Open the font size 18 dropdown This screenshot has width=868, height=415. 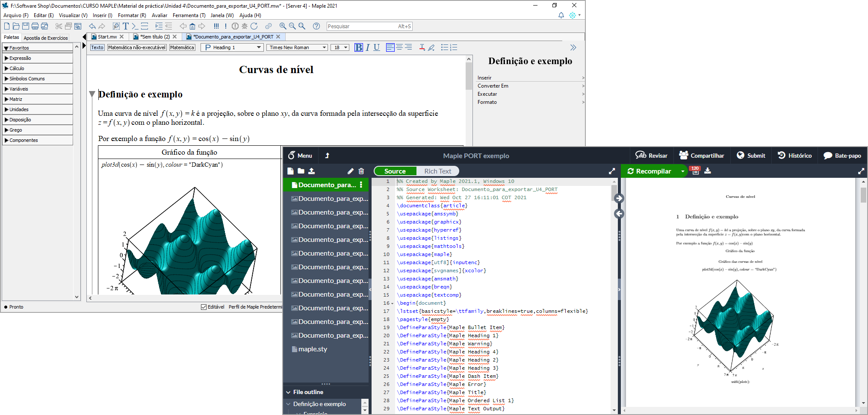(x=340, y=47)
